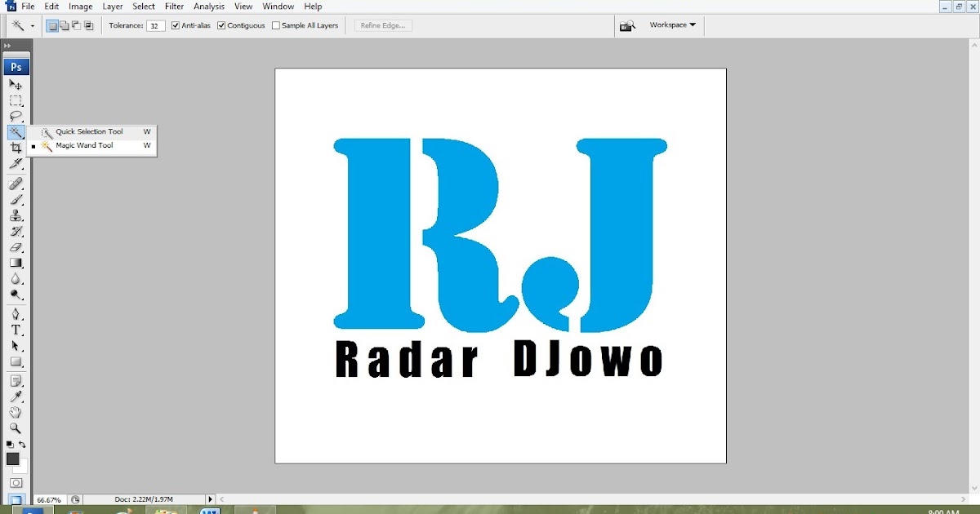This screenshot has width=980, height=514.
Task: Select the Crop tool
Action: (x=16, y=148)
